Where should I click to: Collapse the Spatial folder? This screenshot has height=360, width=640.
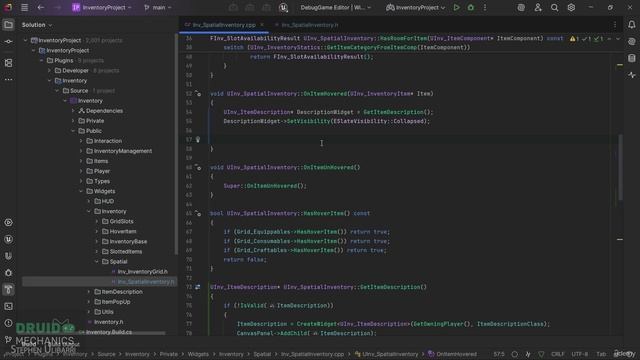tap(97, 262)
